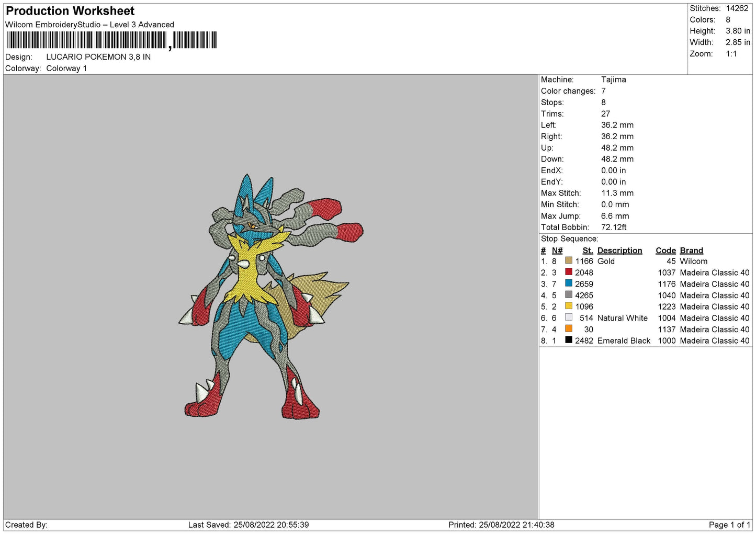Click the 'Natural White' description text
756x534 pixels.
pos(622,318)
